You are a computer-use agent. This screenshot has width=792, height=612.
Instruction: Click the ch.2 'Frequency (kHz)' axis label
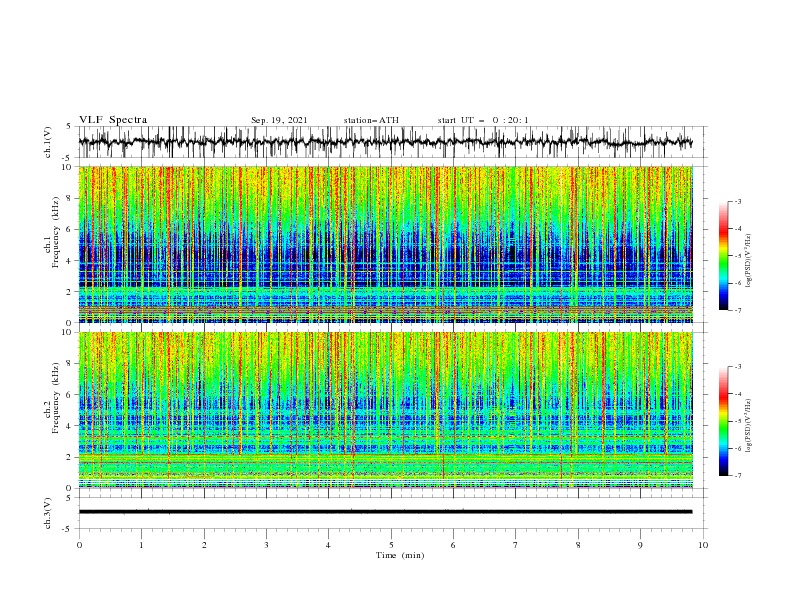click(56, 397)
